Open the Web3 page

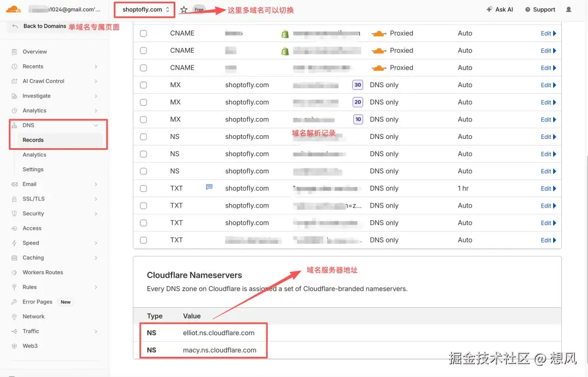coord(30,346)
